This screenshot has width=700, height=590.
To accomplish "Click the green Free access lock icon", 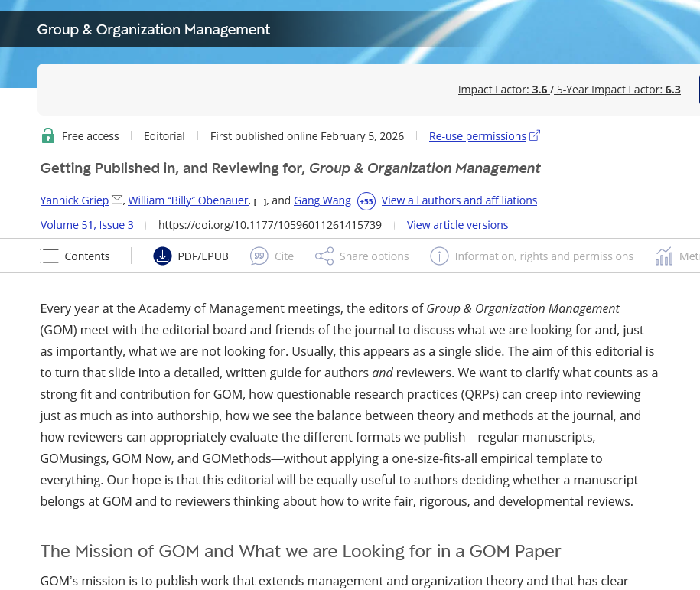I will (47, 135).
